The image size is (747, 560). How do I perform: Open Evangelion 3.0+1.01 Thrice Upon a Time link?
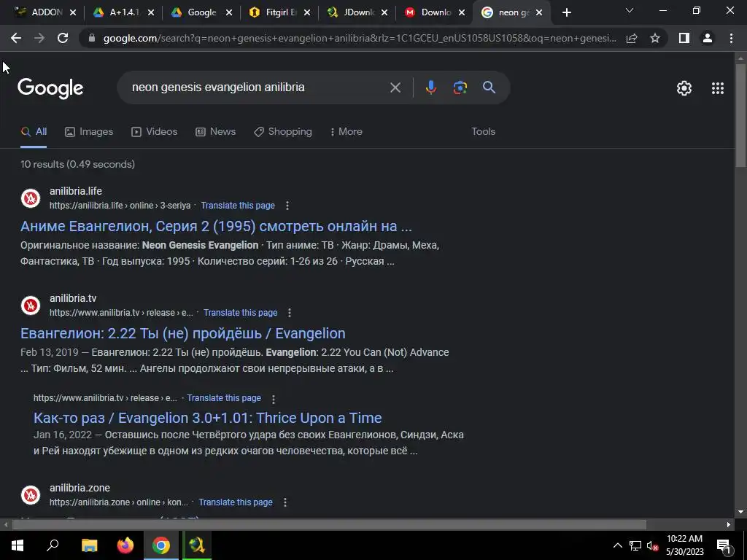click(x=208, y=418)
